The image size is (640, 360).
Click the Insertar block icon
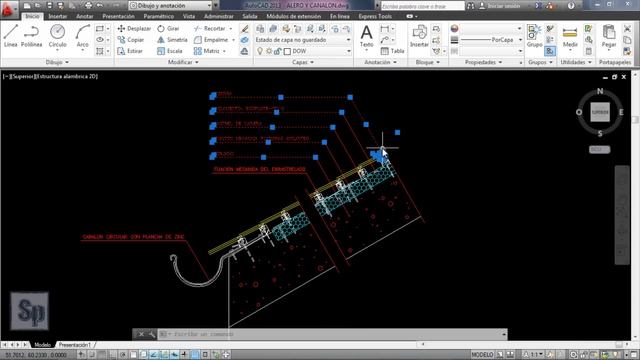pos(419,36)
